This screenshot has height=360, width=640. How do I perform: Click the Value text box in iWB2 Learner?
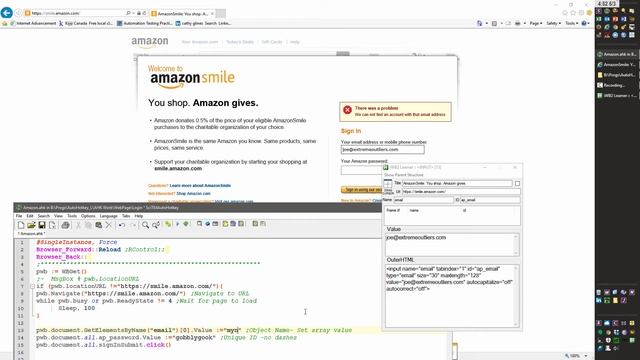pos(452,244)
